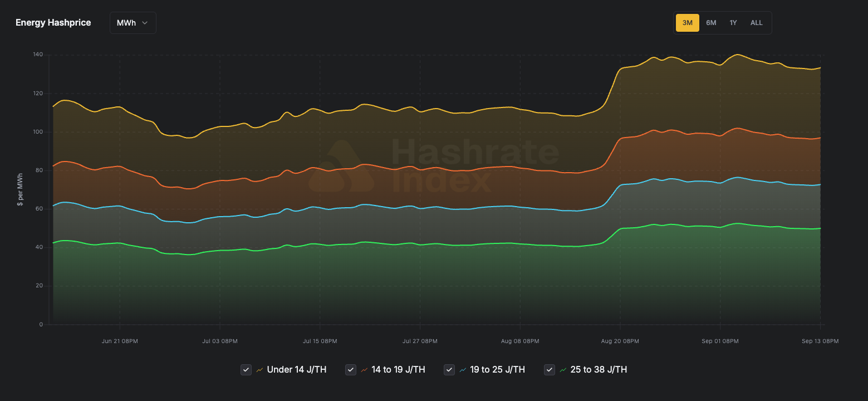Select the 3M time range tab
Screen dimensions: 868x401
[x=687, y=23]
